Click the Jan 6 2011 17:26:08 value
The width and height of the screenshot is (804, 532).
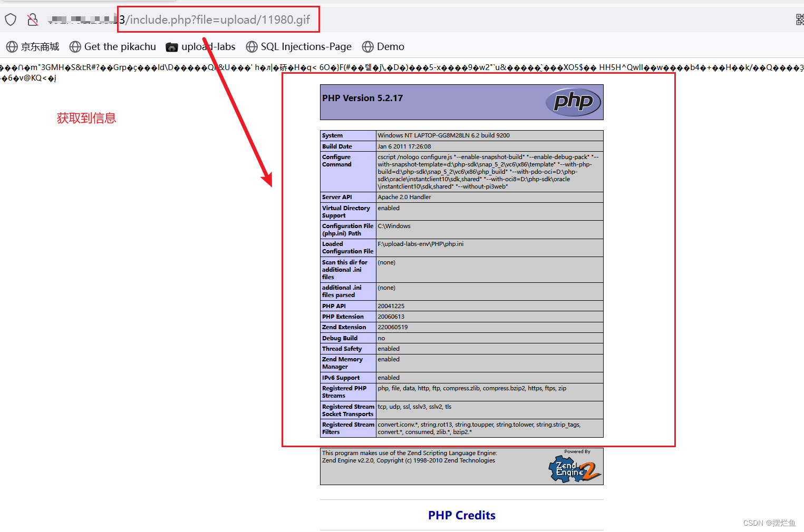pyautogui.click(x=404, y=146)
